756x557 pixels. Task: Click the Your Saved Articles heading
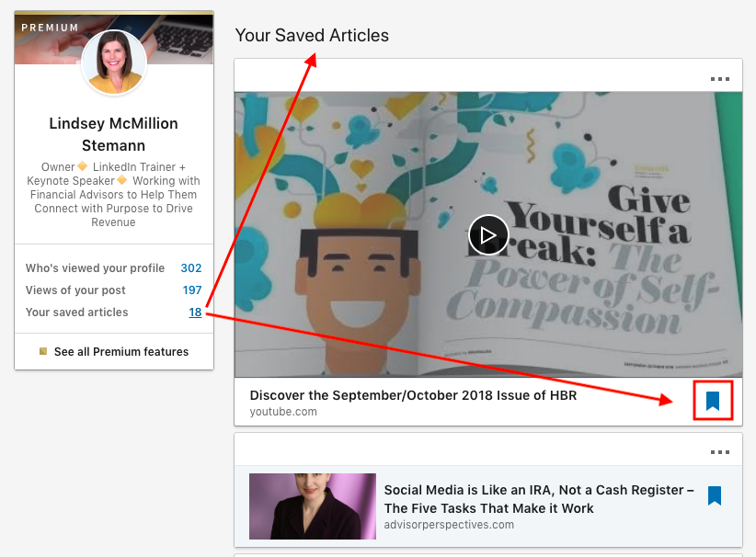[x=312, y=35]
